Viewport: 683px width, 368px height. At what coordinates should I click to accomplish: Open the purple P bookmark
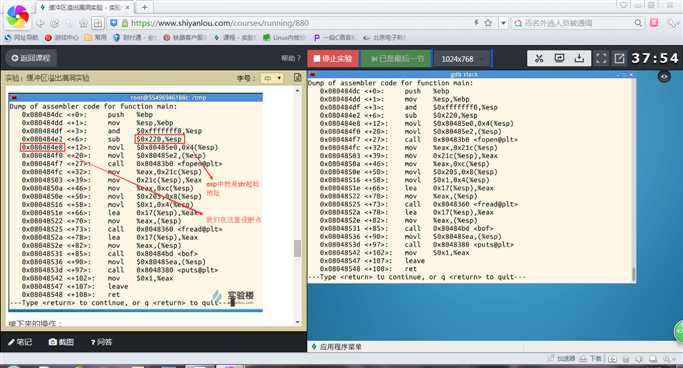(334, 37)
